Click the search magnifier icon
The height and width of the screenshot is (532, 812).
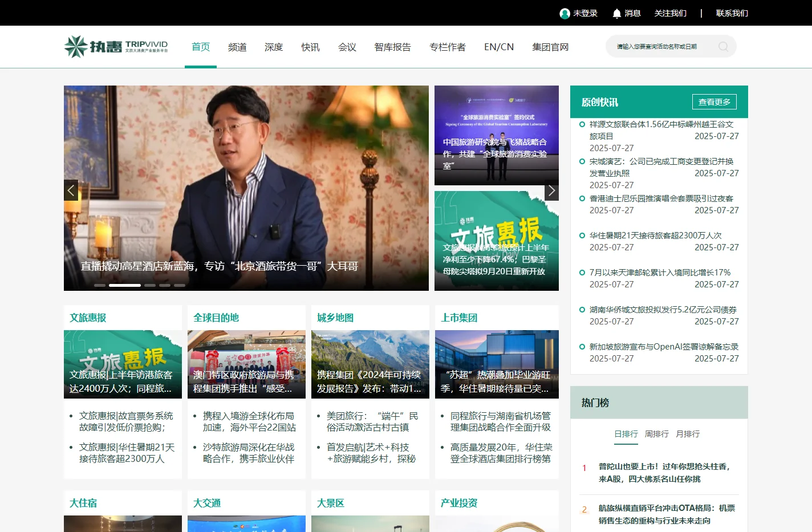coord(723,47)
